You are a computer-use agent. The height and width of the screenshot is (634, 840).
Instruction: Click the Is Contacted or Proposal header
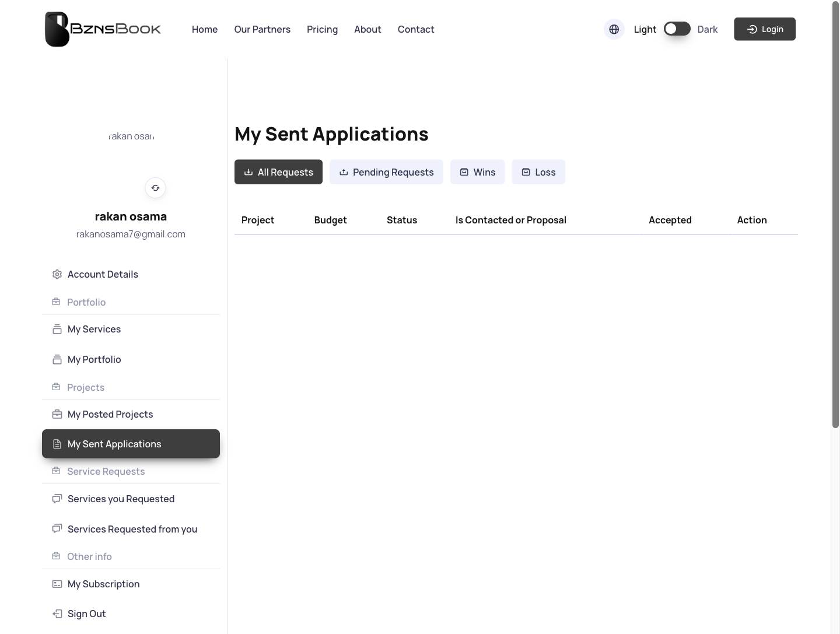click(511, 220)
